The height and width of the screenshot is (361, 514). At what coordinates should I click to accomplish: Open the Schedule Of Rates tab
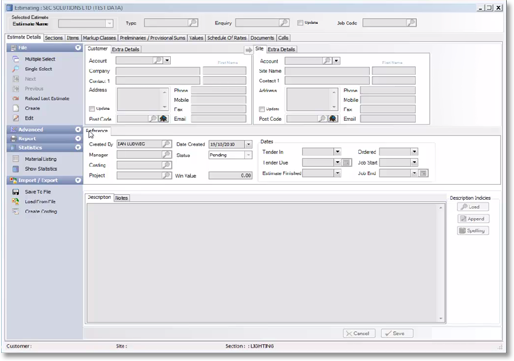click(x=227, y=38)
